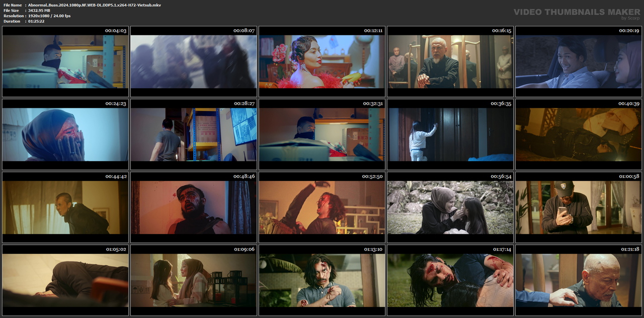644x318 pixels.
Task: Click the 00:48:46 timestamp label
Action: pyautogui.click(x=244, y=177)
